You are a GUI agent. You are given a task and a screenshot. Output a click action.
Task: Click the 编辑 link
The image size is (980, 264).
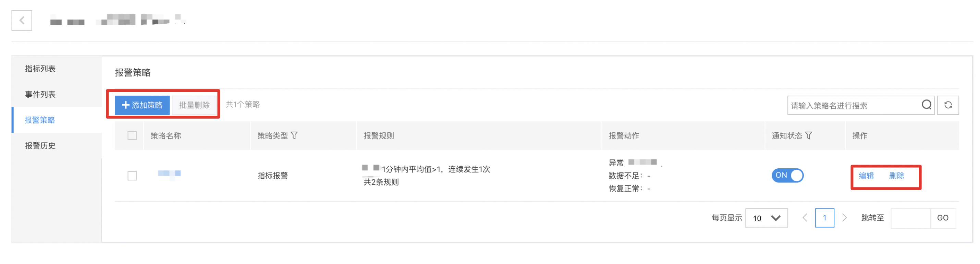pos(866,176)
